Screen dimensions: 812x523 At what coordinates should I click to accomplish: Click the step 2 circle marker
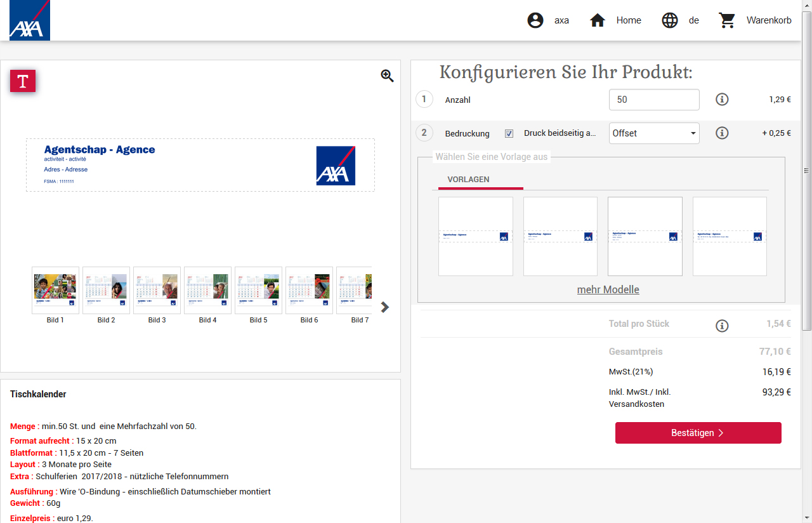(424, 133)
